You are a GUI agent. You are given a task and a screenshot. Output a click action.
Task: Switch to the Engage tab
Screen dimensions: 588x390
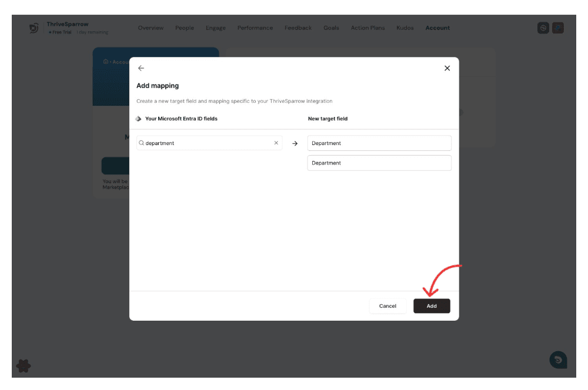[216, 28]
